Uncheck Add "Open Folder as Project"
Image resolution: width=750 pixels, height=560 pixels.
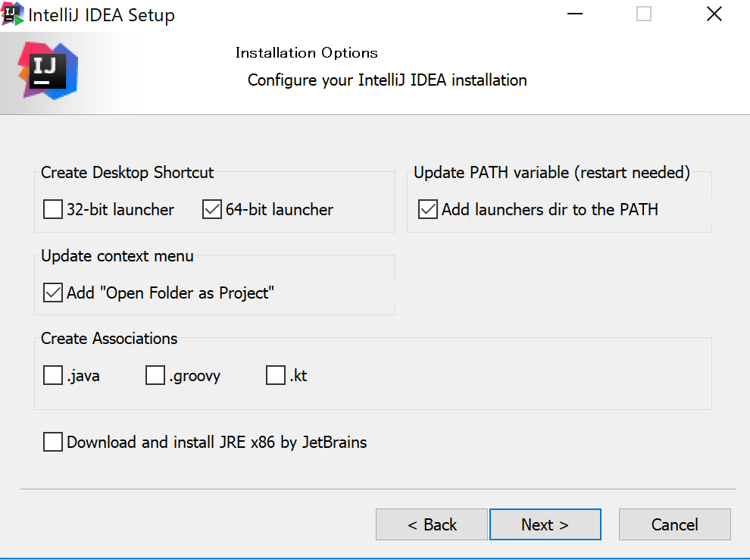52,292
